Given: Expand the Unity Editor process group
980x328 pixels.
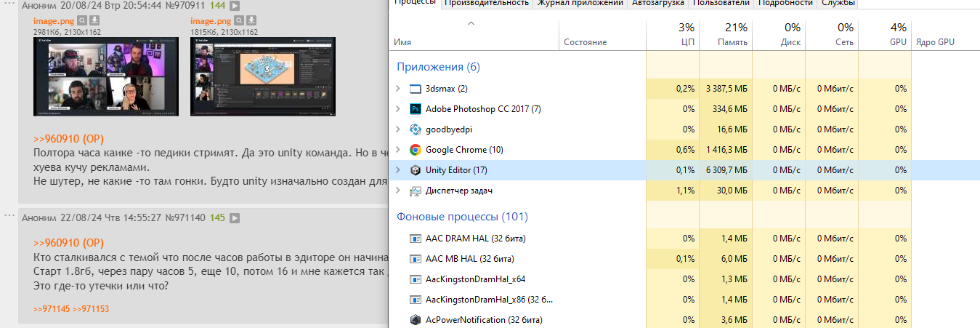Looking at the screenshot, I should pos(397,170).
